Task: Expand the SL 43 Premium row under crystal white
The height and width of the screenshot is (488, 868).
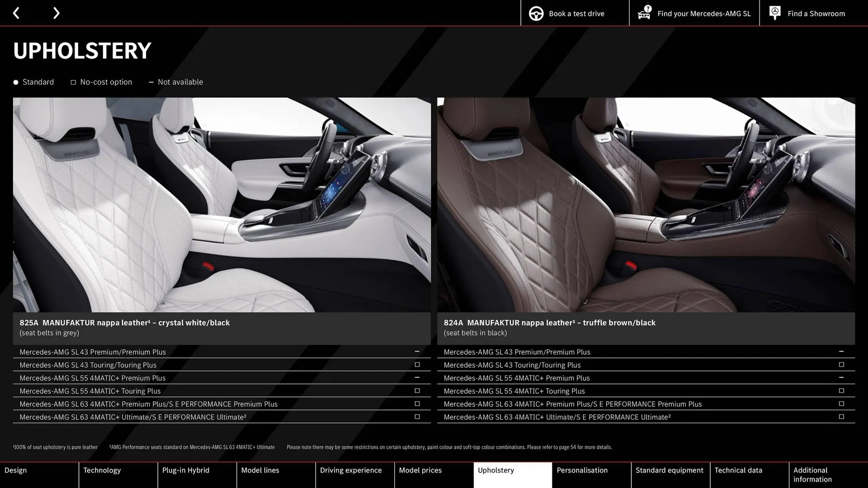Action: 417,352
